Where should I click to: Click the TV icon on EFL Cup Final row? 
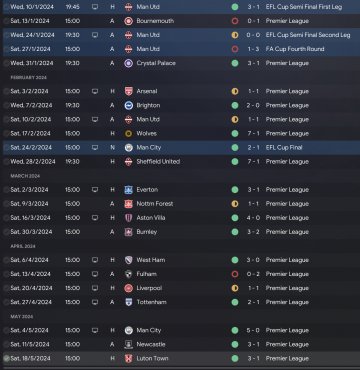(x=95, y=148)
